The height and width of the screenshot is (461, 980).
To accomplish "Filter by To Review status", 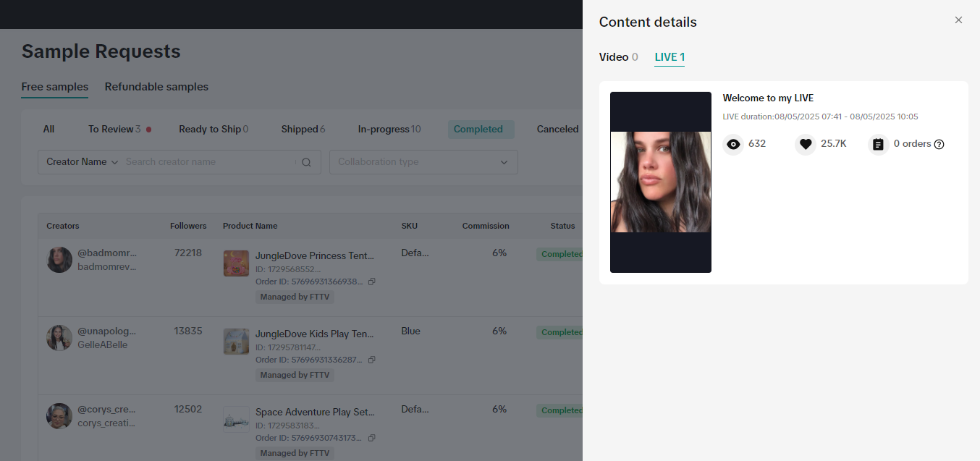I will [114, 130].
